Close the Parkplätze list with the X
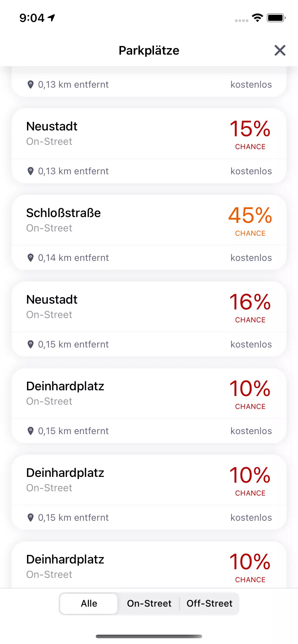Image resolution: width=298 pixels, height=644 pixels. (280, 50)
